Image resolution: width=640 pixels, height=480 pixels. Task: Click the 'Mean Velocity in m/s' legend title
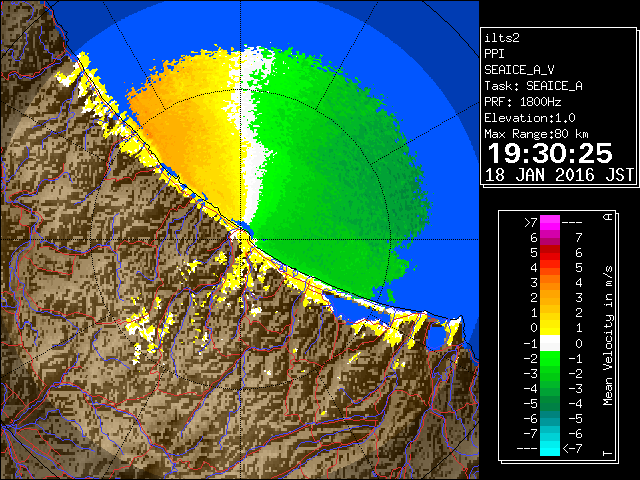click(608, 335)
